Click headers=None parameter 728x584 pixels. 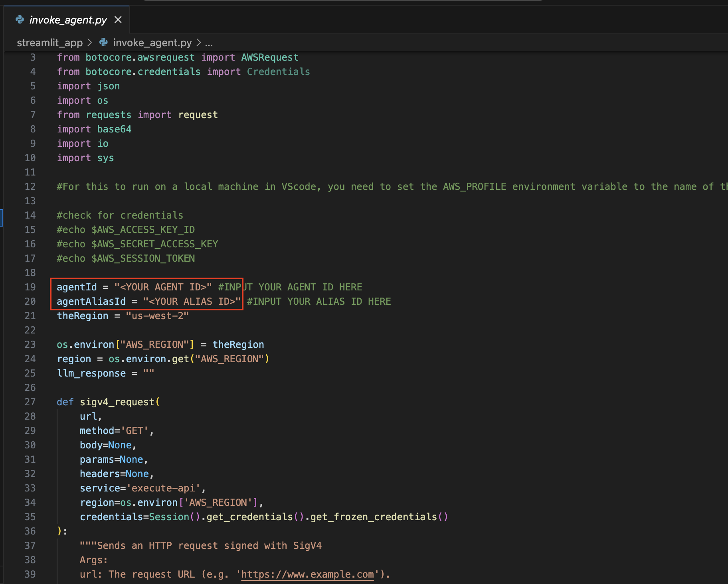114,474
